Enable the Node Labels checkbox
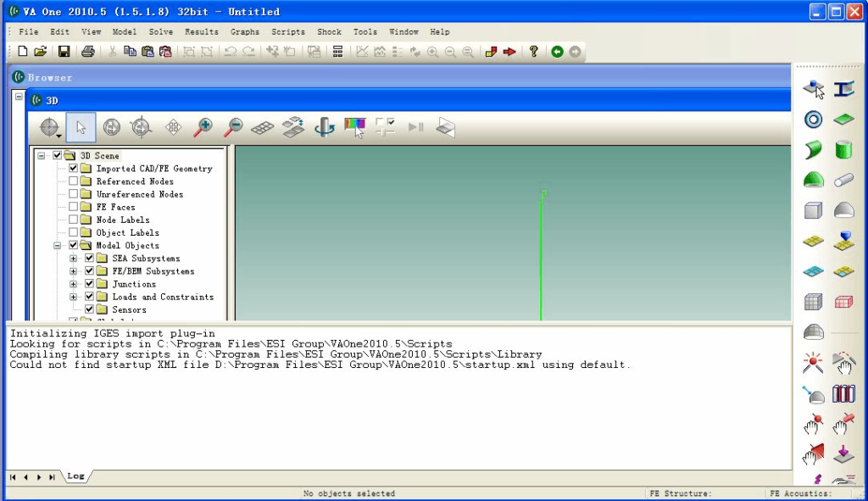This screenshot has height=501, width=868. [x=73, y=220]
